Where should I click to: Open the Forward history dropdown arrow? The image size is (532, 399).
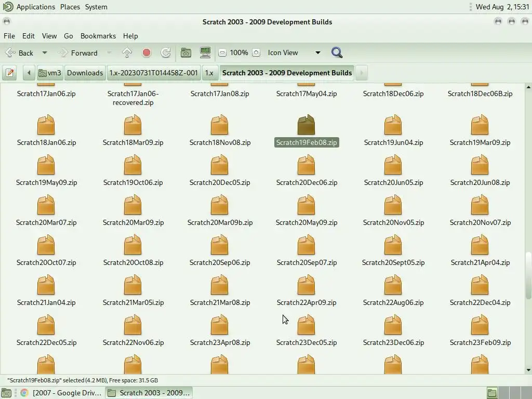tap(109, 53)
